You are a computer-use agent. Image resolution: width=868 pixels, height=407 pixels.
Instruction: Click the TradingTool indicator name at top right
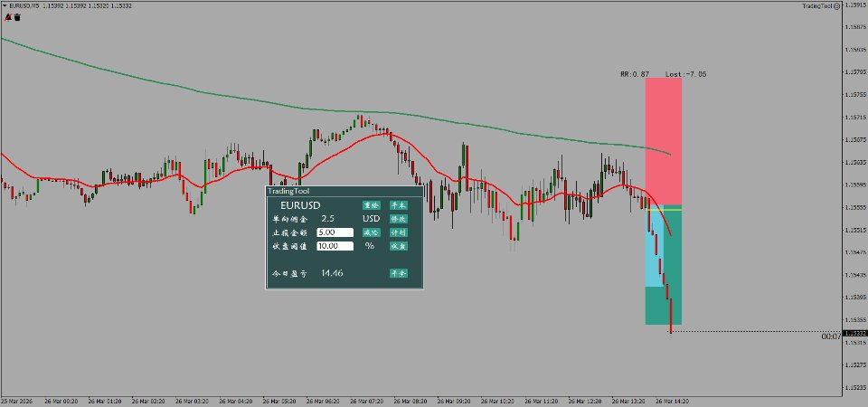point(816,6)
